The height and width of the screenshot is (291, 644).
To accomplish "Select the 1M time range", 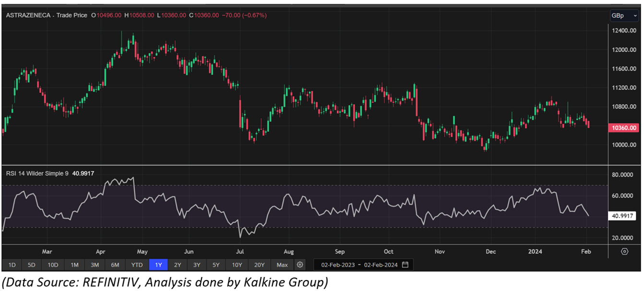I will pos(74,265).
